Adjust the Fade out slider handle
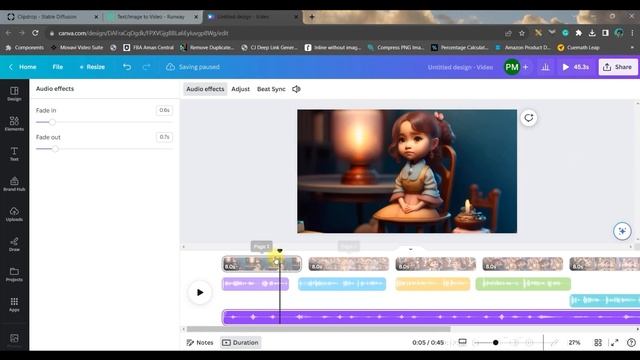Viewport: 640px width, 360px height. 55,149
